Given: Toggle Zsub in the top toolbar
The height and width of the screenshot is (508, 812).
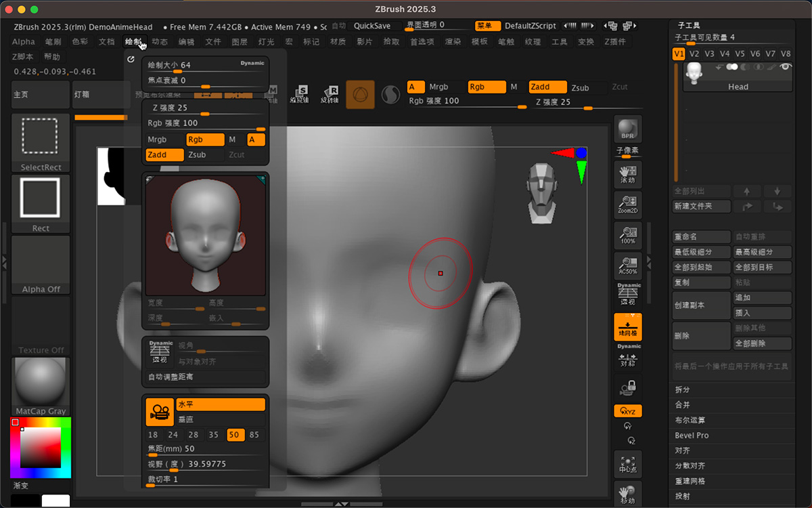Looking at the screenshot, I should click(580, 87).
